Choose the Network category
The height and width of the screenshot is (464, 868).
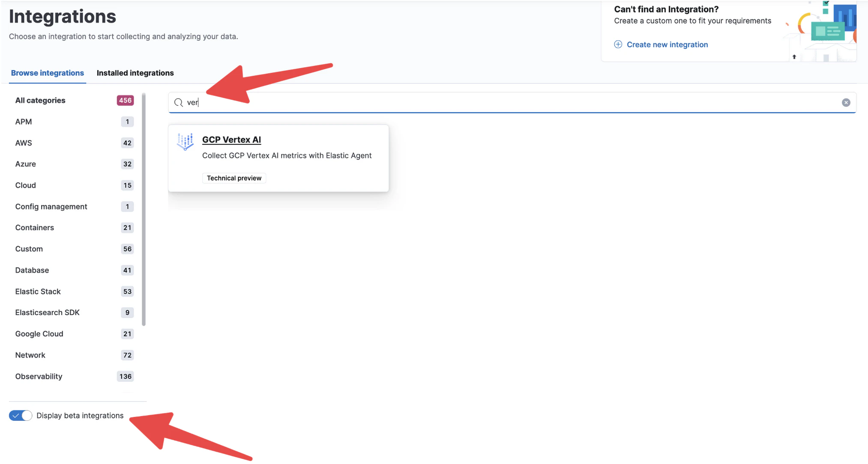click(x=74, y=355)
